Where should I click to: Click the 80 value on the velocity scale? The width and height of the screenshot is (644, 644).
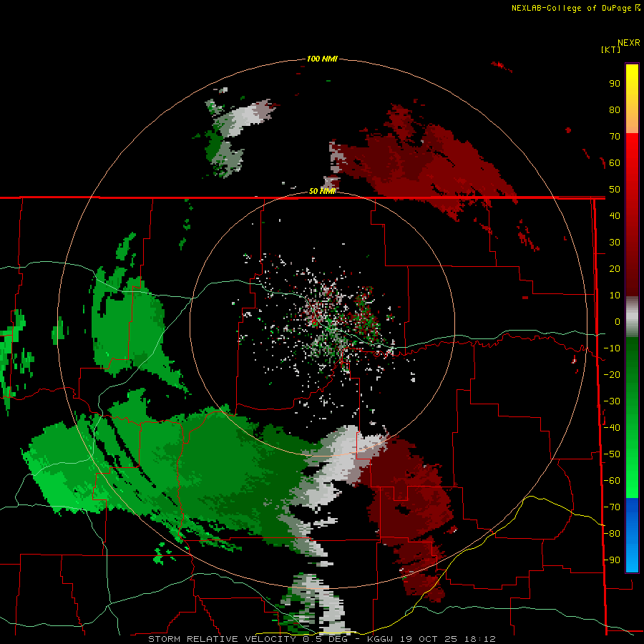tap(615, 109)
